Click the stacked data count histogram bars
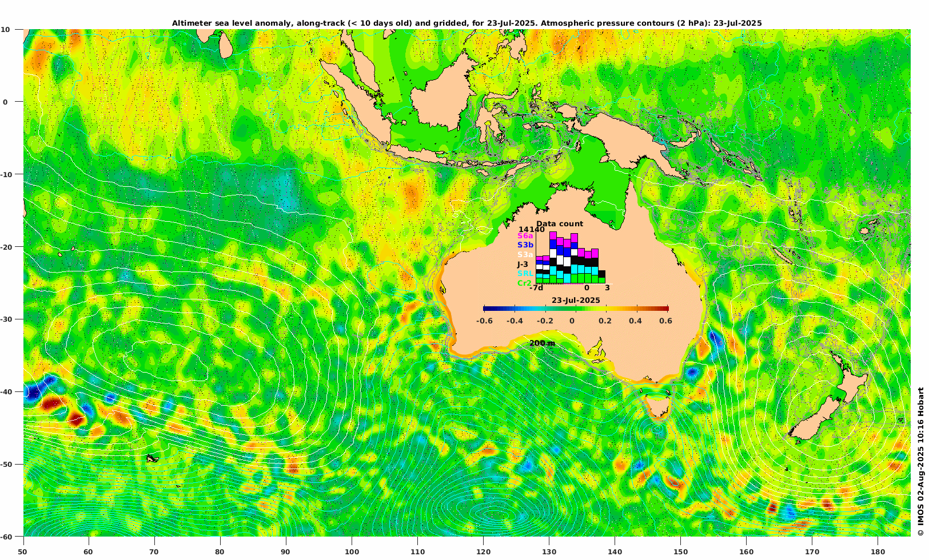This screenshot has width=929, height=560. point(571,257)
